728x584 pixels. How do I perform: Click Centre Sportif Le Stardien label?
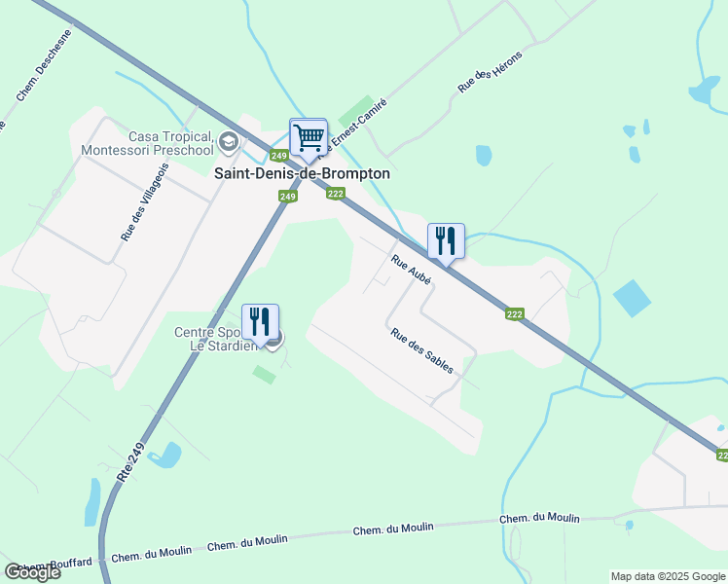tap(215, 339)
